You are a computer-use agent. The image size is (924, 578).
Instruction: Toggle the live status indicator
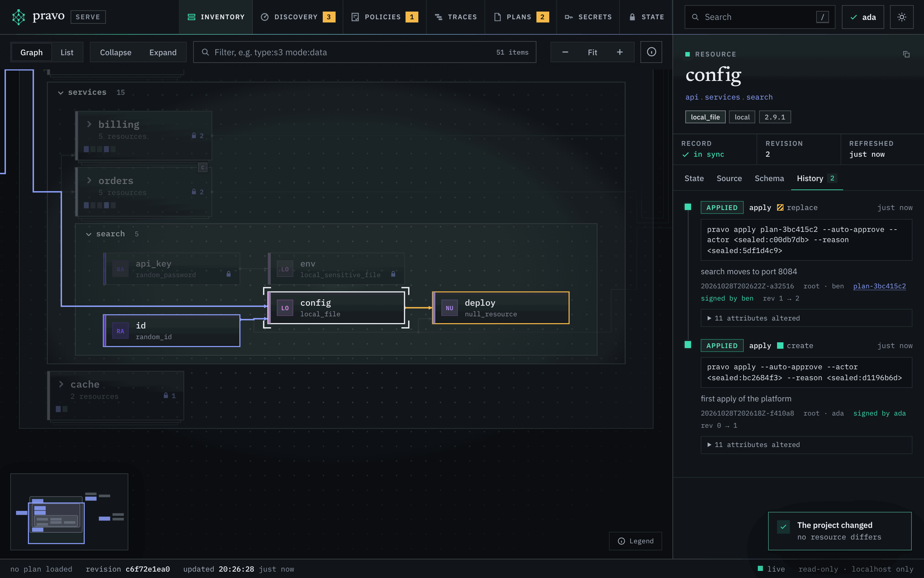[771, 569]
